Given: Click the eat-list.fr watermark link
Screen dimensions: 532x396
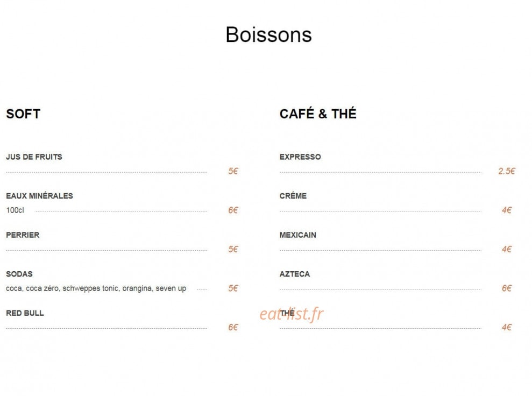Looking at the screenshot, I should click(x=292, y=314).
